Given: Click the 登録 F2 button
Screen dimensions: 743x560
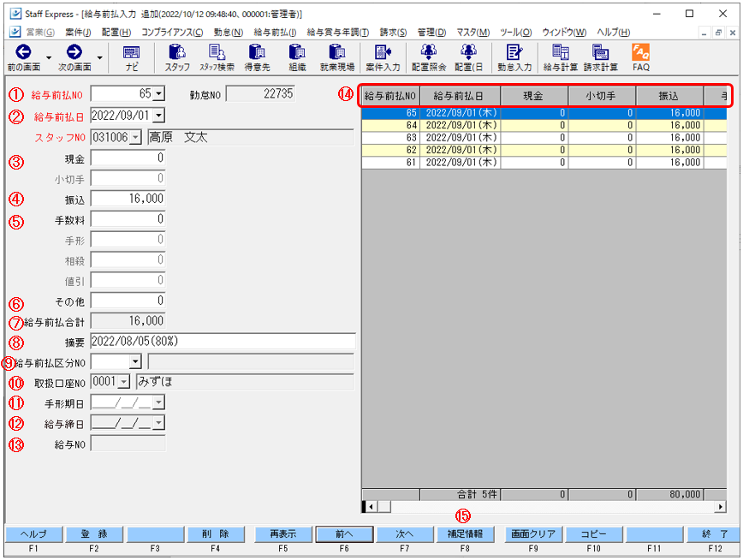Looking at the screenshot, I should point(94,534).
